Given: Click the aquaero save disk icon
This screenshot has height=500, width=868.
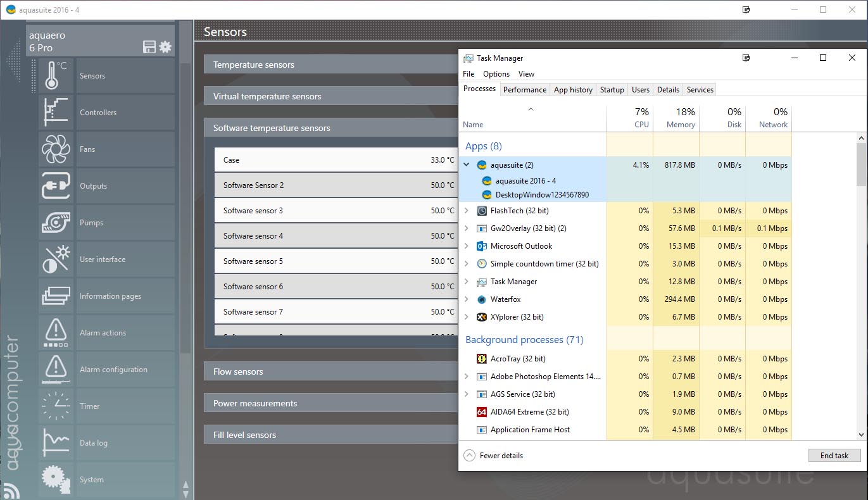Looking at the screenshot, I should 149,47.
